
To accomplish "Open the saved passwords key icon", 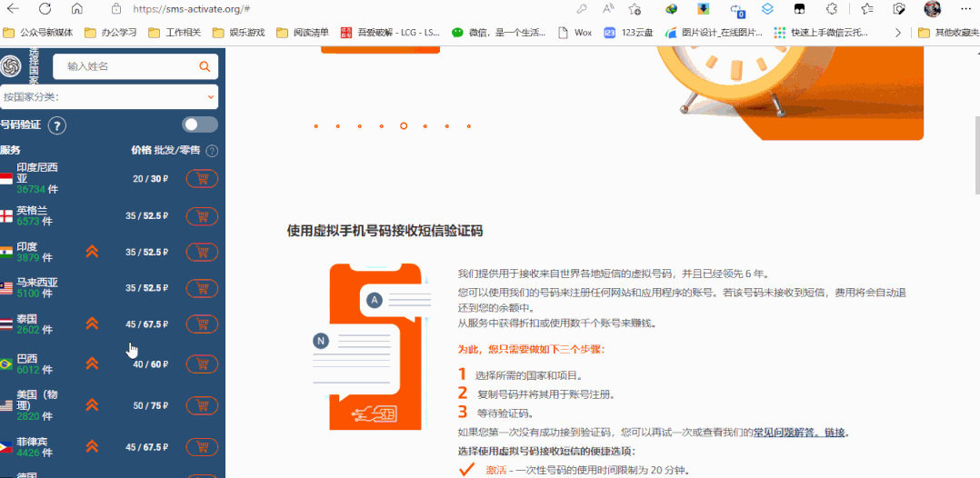I will tap(581, 9).
